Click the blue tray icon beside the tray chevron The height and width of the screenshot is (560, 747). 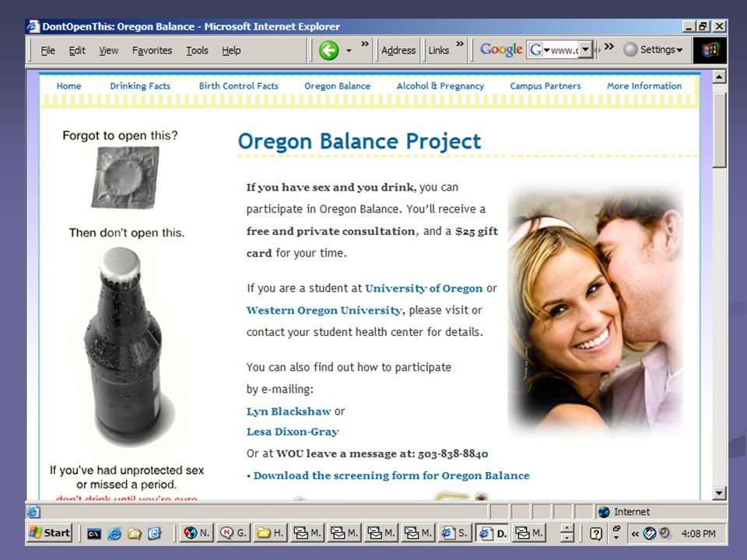pos(650,534)
